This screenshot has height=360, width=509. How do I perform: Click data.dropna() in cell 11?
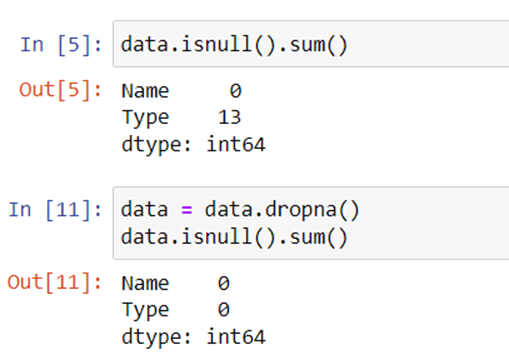click(x=282, y=210)
